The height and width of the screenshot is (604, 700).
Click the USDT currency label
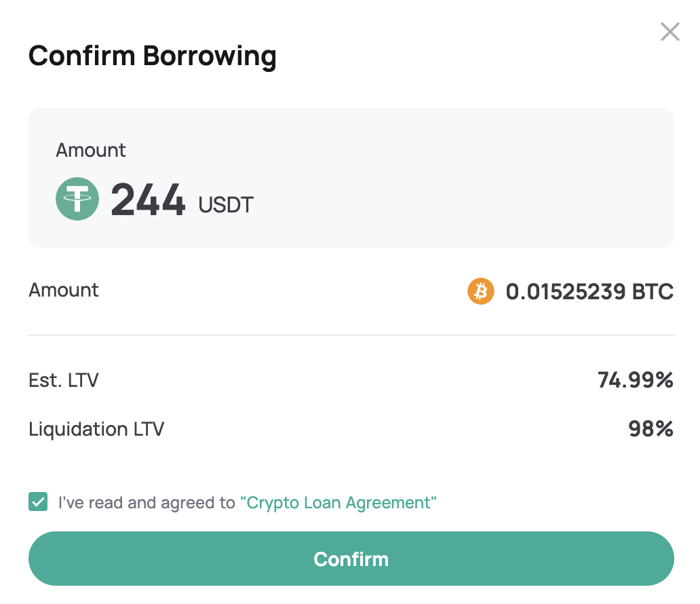(x=226, y=205)
